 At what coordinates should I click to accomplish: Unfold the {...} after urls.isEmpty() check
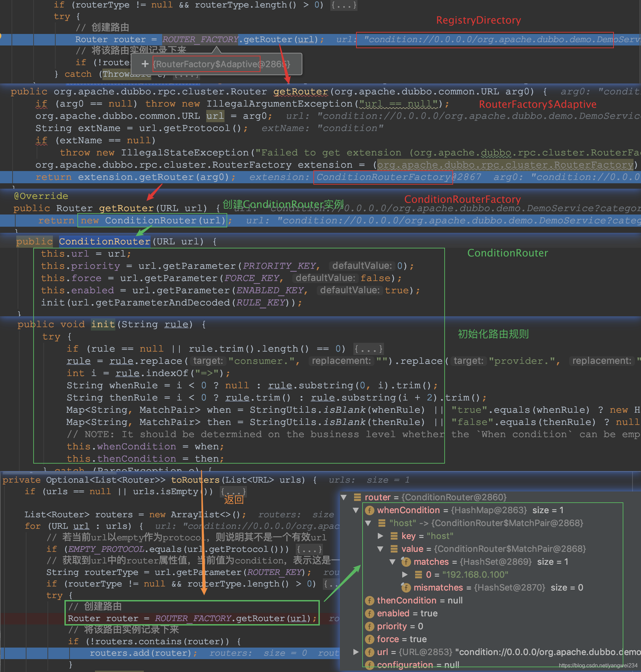[233, 491]
